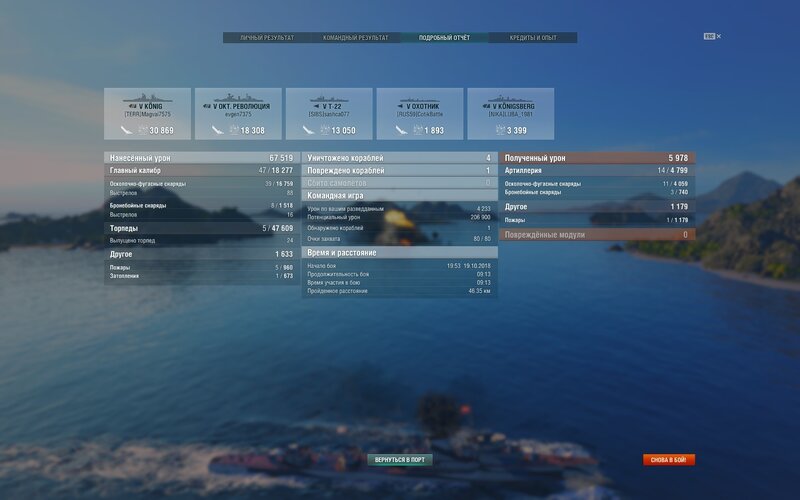Click the Охотник ship silhouette icon
Screen dimensions: 800x500
[420, 99]
